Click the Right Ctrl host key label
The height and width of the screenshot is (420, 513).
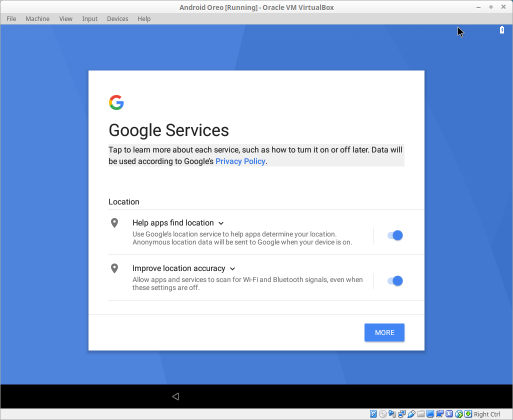[x=487, y=414]
